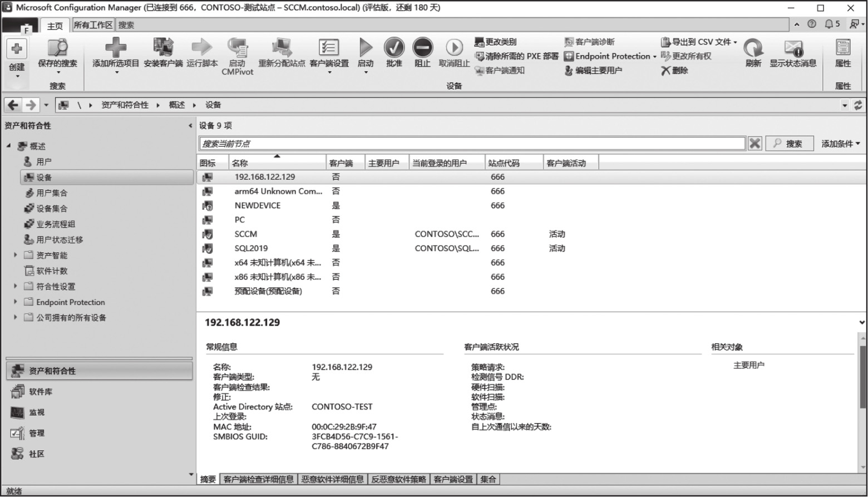The image size is (868, 497).
Task: Click 编辑主要用户 ribbon item
Action: [x=593, y=71]
